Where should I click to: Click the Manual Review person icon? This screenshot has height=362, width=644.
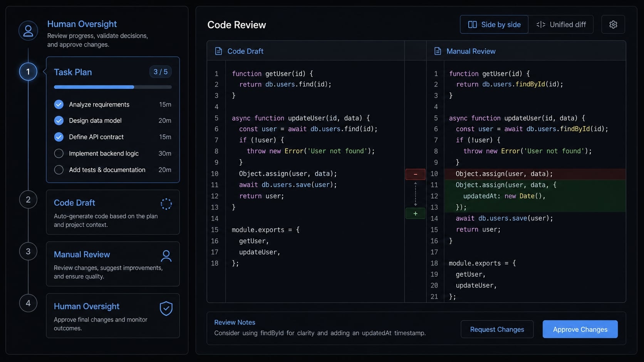[x=166, y=256]
